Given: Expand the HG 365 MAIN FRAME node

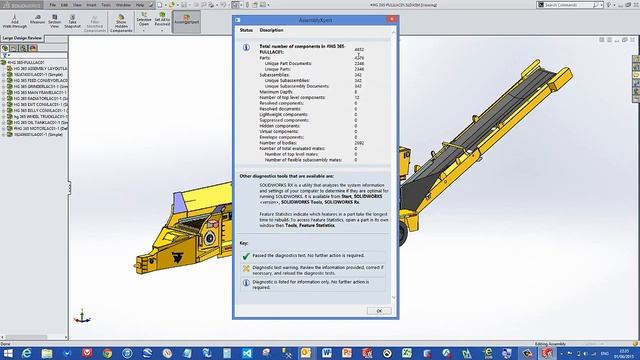Looking at the screenshot, I should (4, 93).
